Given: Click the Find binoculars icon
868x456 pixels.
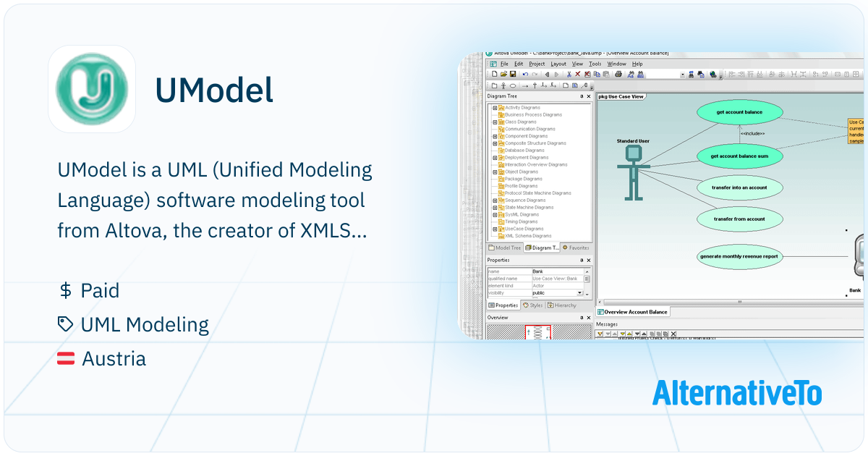Looking at the screenshot, I should pos(631,74).
